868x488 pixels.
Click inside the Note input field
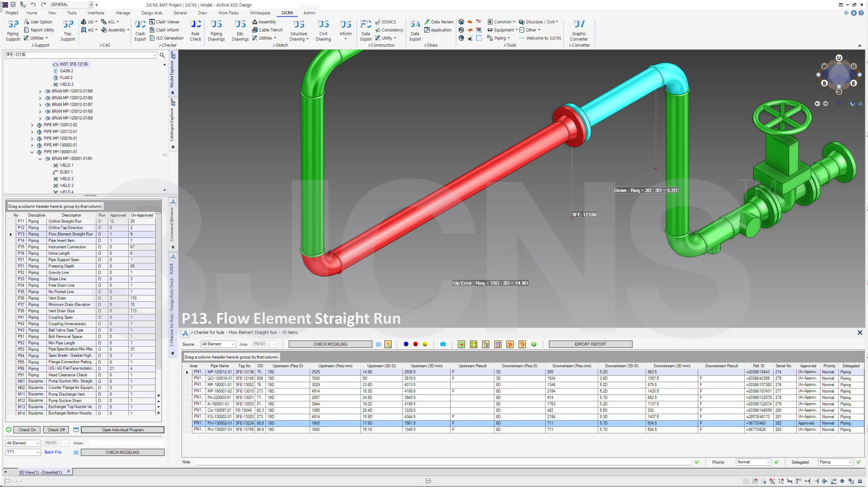(x=443, y=463)
